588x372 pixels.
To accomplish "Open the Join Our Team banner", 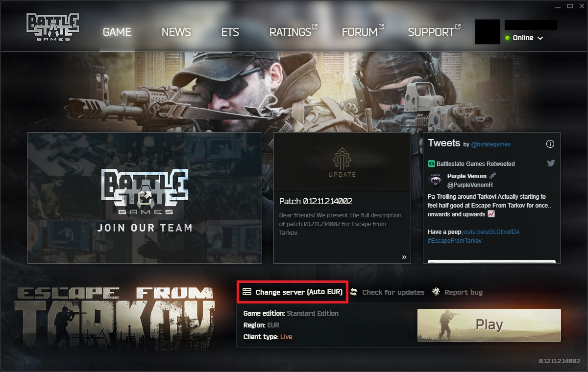I will (x=145, y=198).
